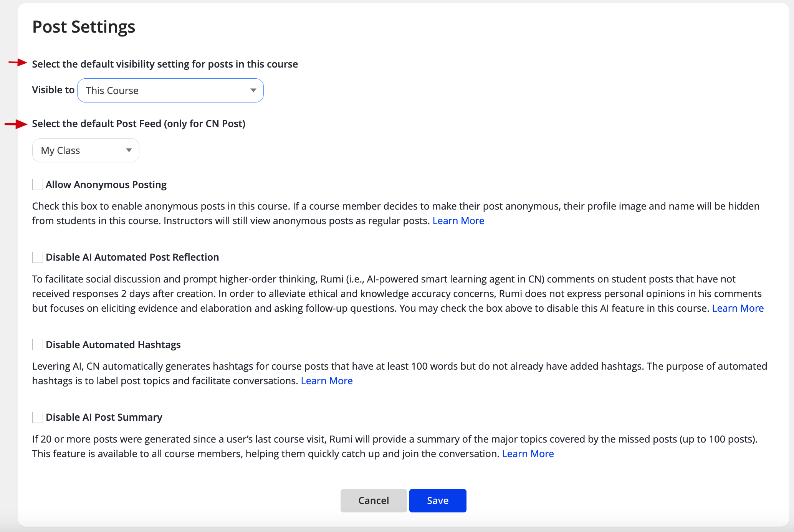Click the Save button
794x532 pixels.
[438, 501]
